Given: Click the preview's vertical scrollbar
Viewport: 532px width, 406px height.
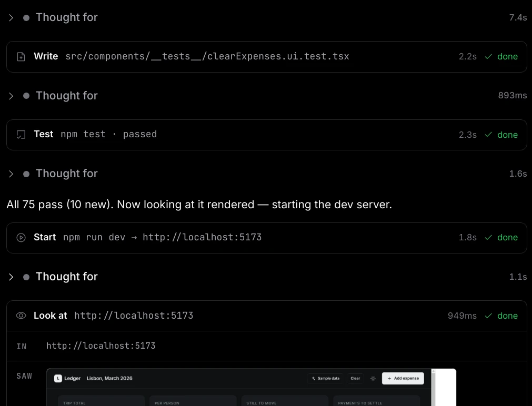Looking at the screenshot, I should 433,388.
